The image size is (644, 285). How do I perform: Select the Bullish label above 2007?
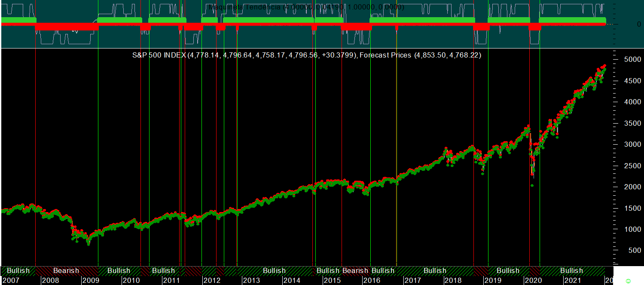[x=18, y=271]
